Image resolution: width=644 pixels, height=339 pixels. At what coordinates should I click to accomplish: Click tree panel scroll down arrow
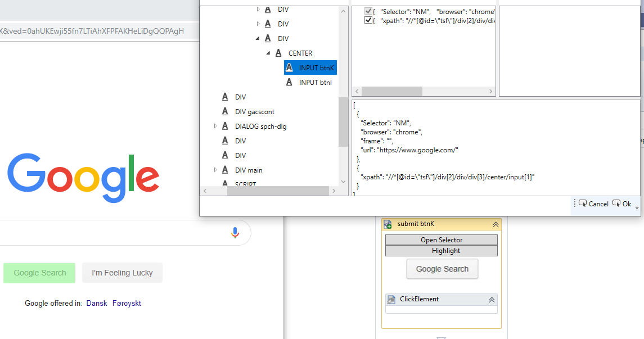click(343, 182)
